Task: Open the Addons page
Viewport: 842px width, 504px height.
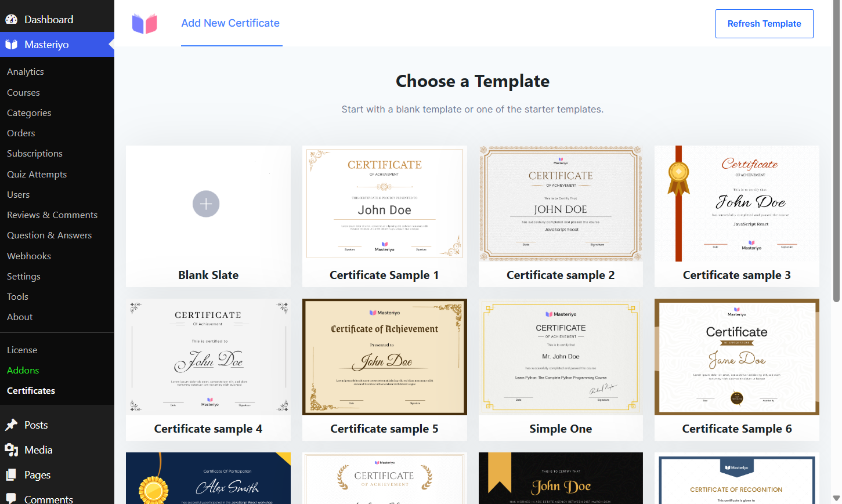Action: [23, 370]
